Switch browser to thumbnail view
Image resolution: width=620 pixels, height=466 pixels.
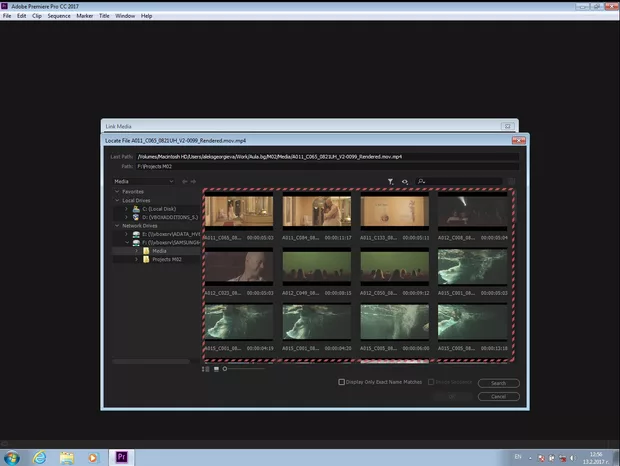[x=215, y=369]
